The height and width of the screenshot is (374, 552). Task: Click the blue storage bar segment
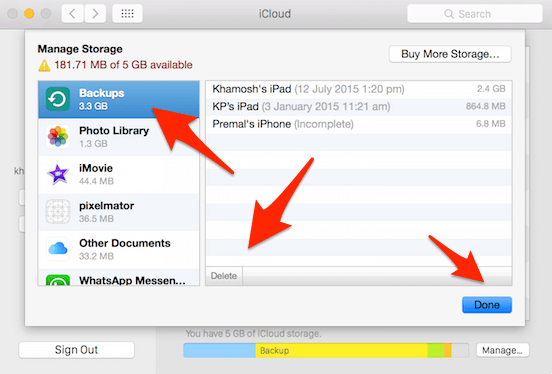coord(220,350)
